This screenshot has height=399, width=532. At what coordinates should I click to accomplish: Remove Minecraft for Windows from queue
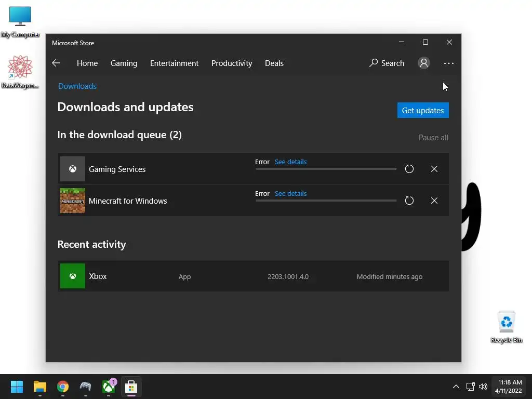434,201
